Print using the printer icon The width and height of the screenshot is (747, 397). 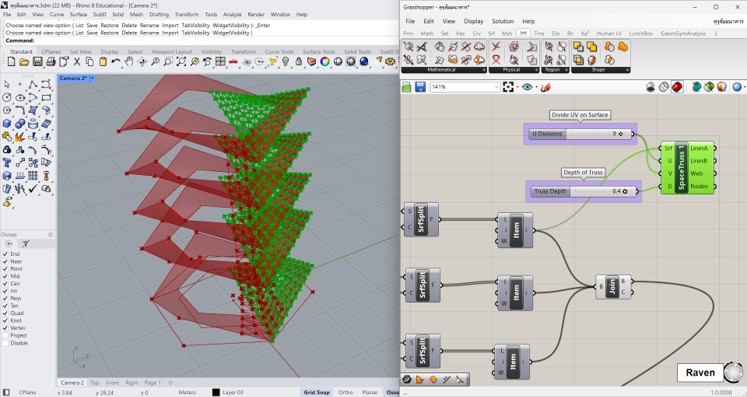pos(50,62)
